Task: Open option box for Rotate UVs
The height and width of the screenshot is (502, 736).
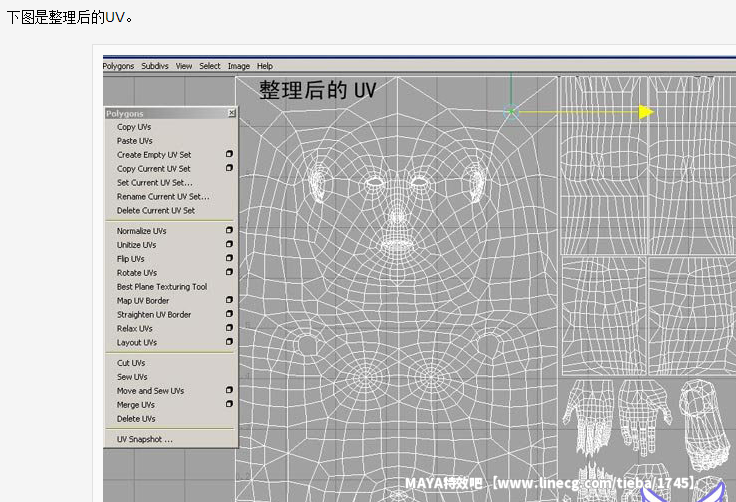Action: tap(229, 272)
